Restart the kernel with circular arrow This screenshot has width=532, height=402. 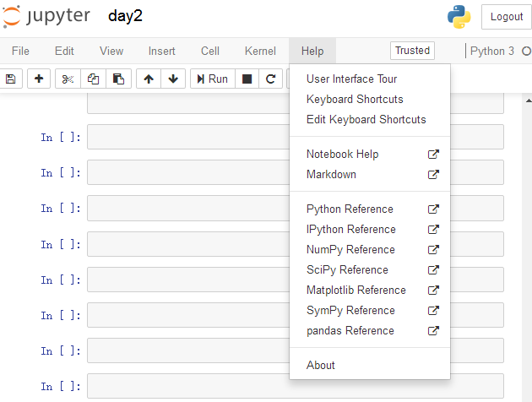pyautogui.click(x=270, y=79)
